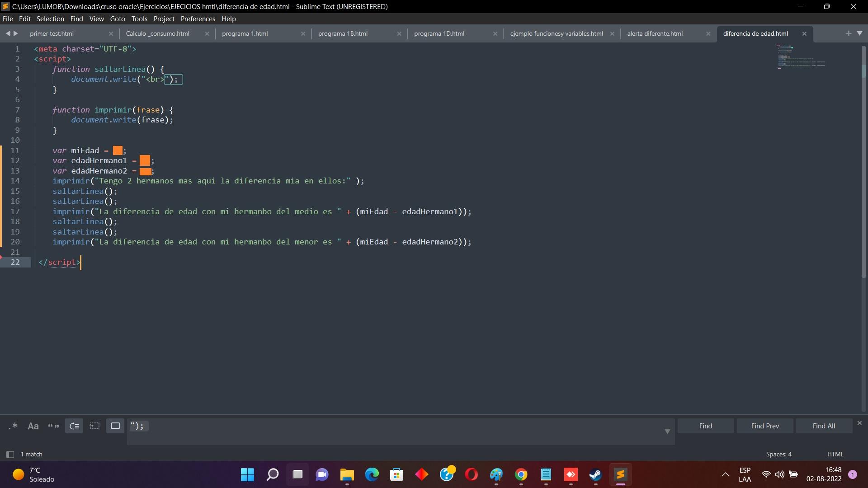Switch to programa 1.html tab
Image resolution: width=868 pixels, height=488 pixels.
click(x=245, y=33)
